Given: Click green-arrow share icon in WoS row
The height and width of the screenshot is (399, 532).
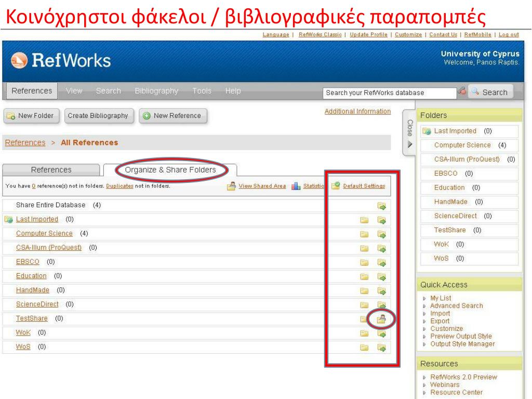Looking at the screenshot, I should coord(382,348).
